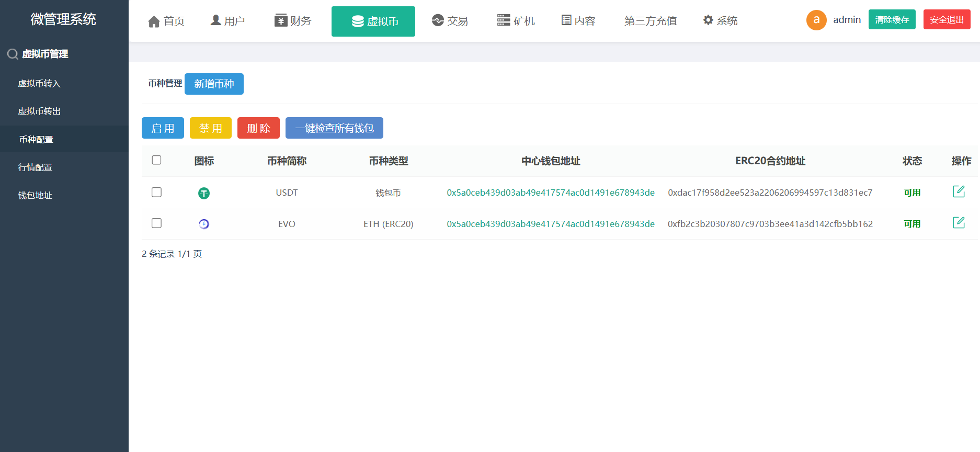Click the USDT central wallet address link
The image size is (980, 452).
click(550, 193)
